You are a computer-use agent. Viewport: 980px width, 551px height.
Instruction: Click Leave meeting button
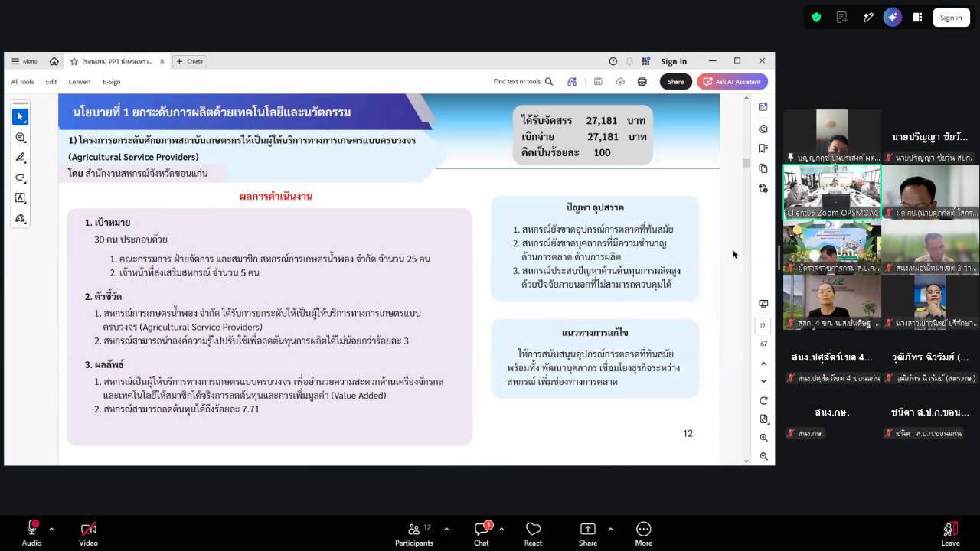(950, 533)
